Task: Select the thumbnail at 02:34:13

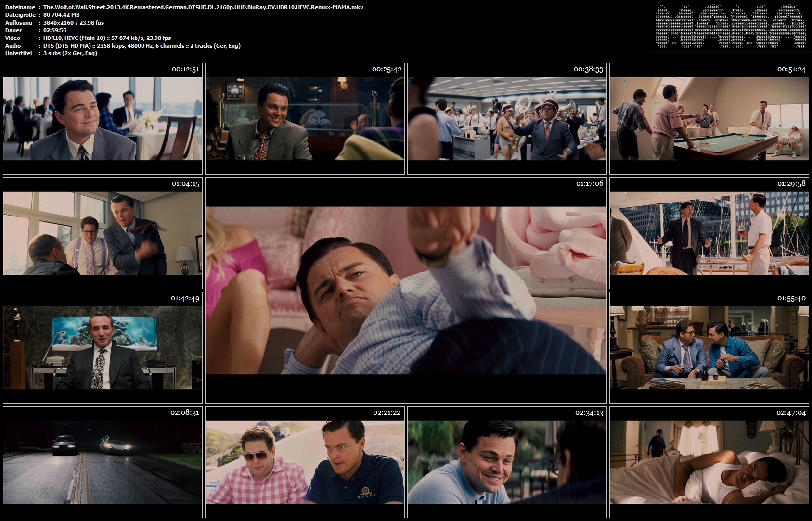Action: coord(507,462)
